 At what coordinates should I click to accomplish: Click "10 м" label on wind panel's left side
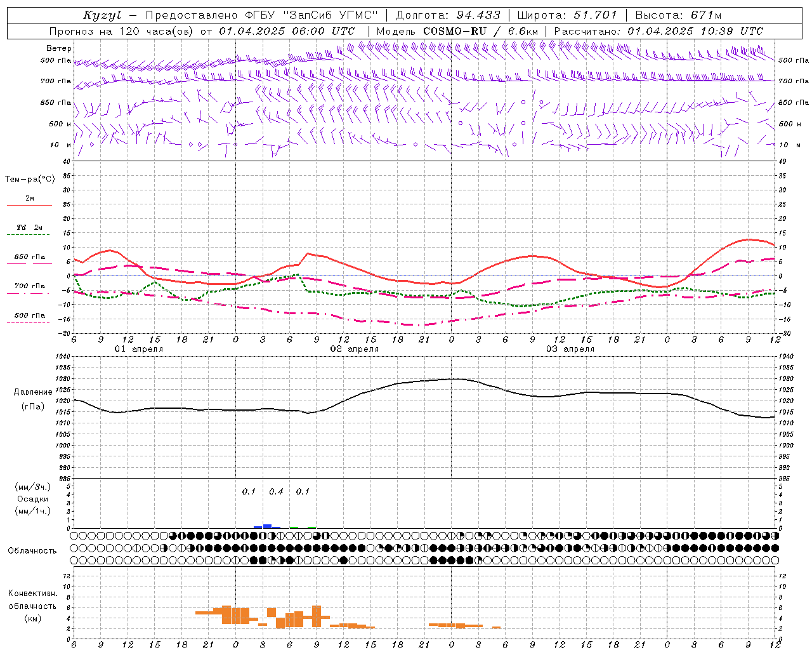[62, 145]
